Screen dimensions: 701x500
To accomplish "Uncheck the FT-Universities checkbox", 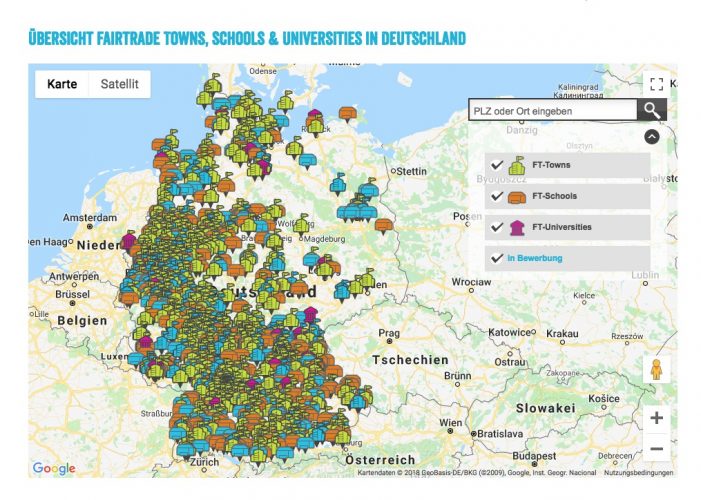I will pyautogui.click(x=497, y=227).
